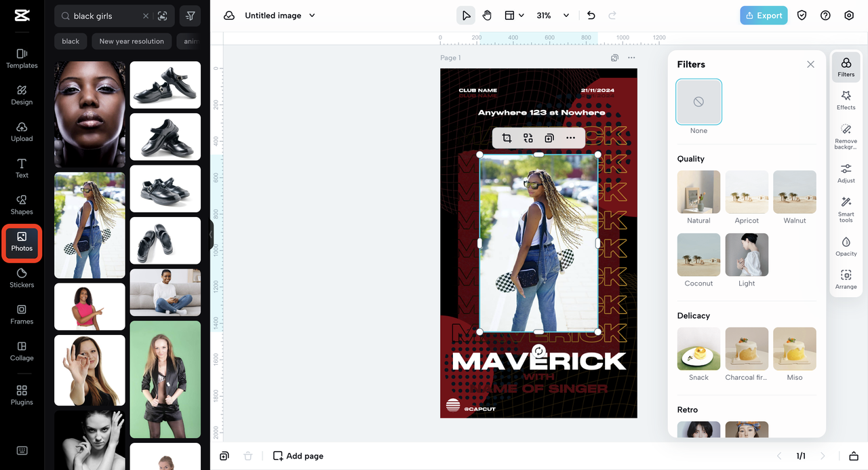Screen dimensions: 868x470
Task: Open the Collage sidebar panel
Action: (x=22, y=352)
